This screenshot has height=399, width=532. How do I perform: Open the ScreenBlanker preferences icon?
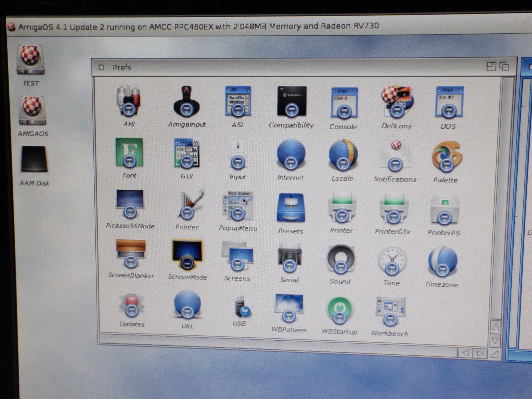click(131, 254)
